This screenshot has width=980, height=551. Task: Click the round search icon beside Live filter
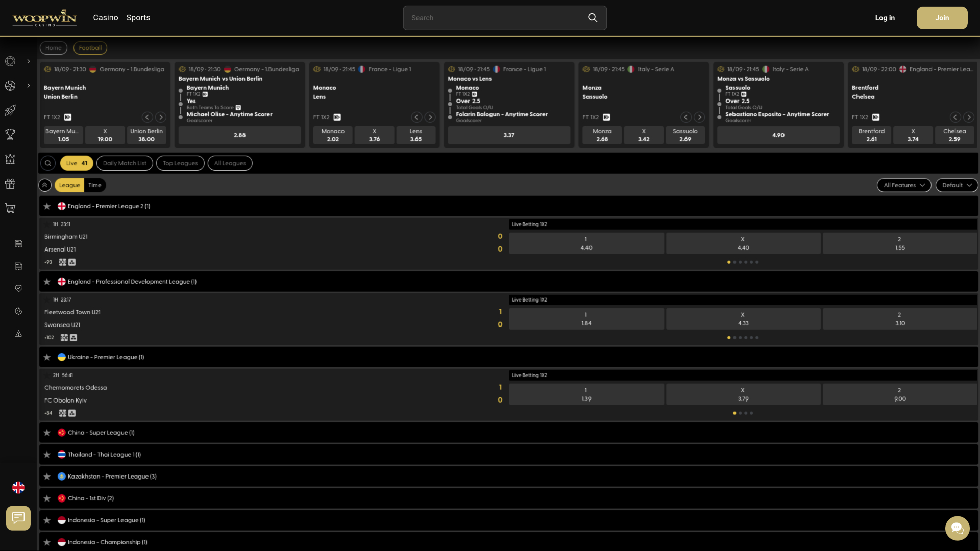[48, 163]
